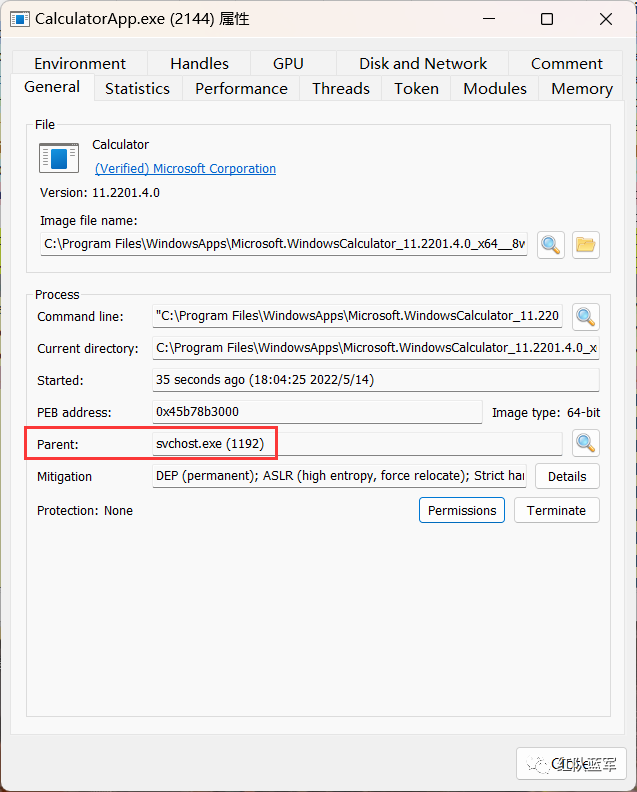
Task: Close the CalculatorApp.exe properties window
Action: (606, 19)
